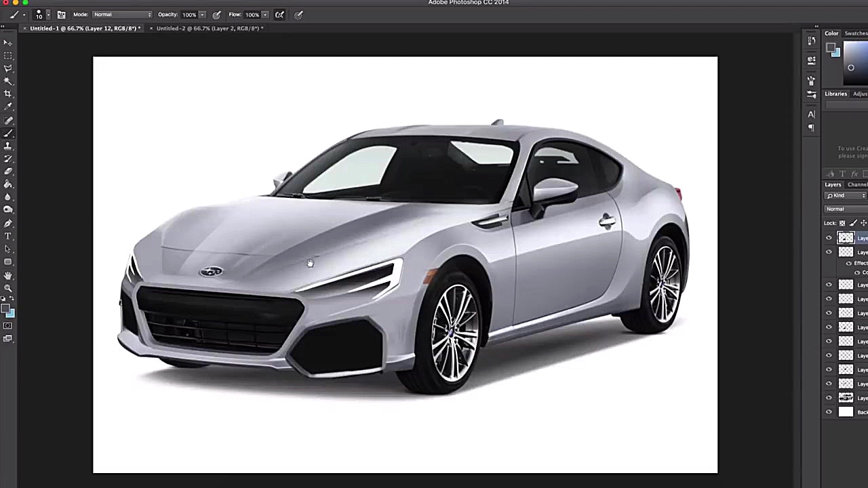Switch to the Channels panel

point(856,184)
